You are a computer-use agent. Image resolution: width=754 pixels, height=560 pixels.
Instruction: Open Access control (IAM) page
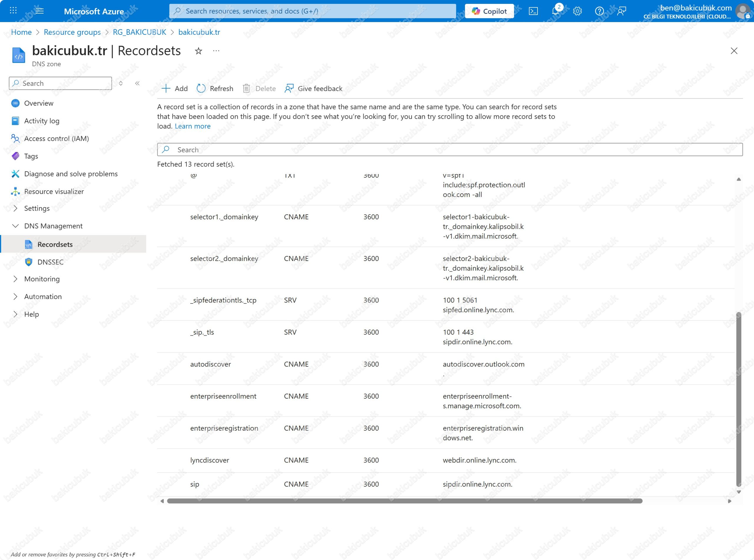click(56, 138)
